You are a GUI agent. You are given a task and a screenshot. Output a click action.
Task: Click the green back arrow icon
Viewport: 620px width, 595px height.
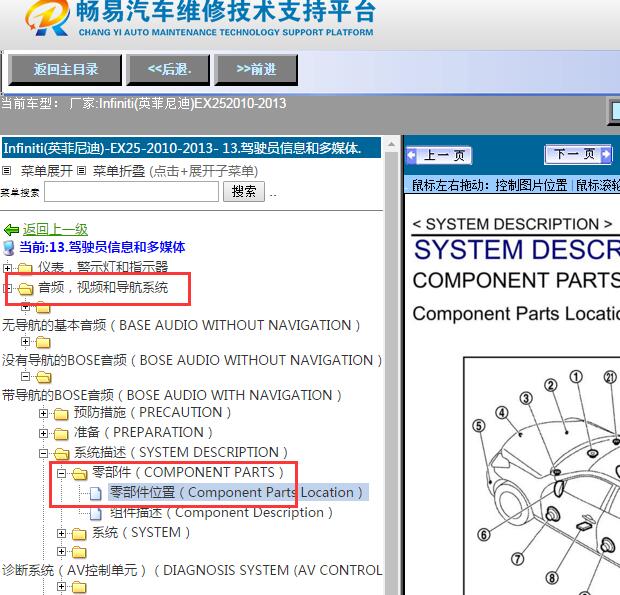[11, 230]
